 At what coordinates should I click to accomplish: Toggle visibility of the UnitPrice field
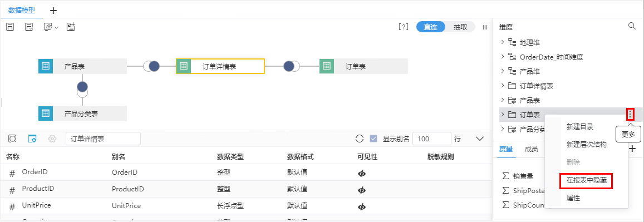(362, 206)
